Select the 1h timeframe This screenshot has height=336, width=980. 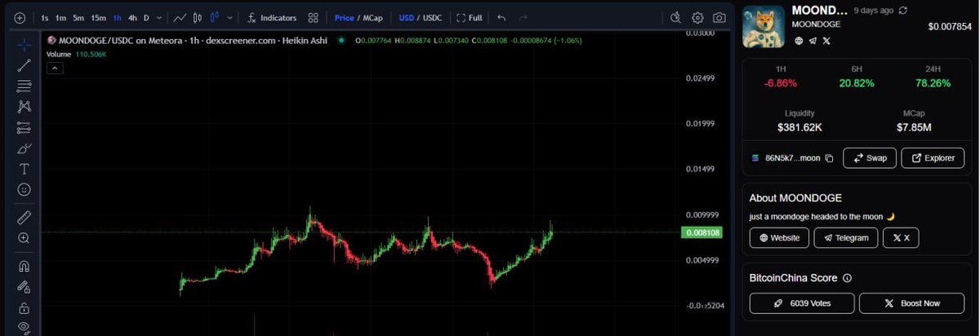coord(118,17)
